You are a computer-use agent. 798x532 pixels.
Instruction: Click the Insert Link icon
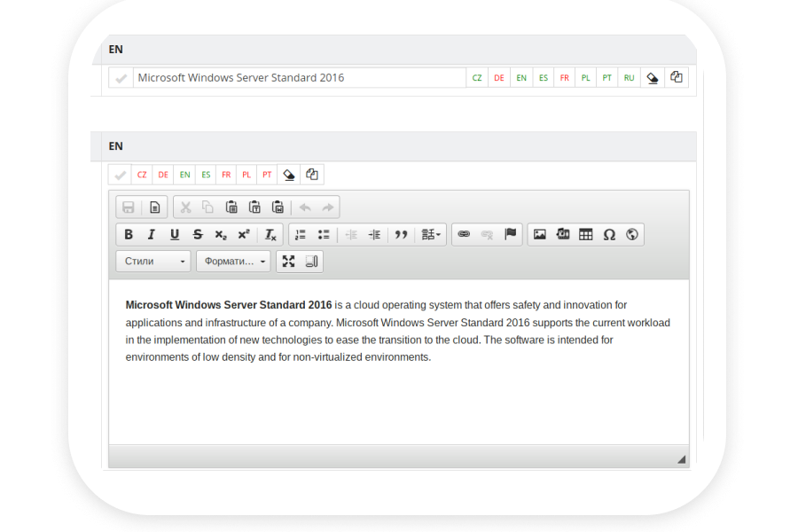464,234
